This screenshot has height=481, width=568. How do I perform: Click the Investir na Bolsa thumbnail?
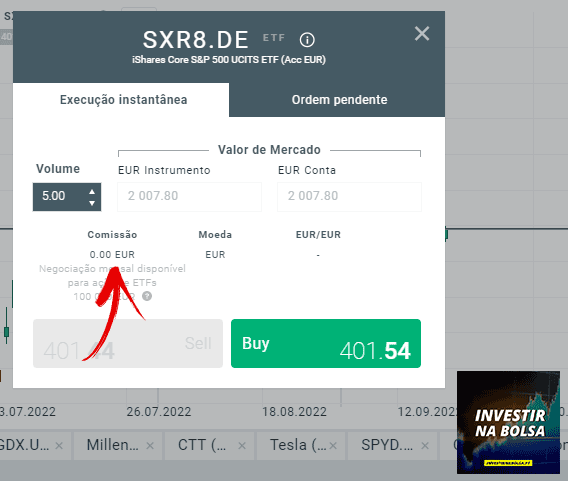point(508,422)
